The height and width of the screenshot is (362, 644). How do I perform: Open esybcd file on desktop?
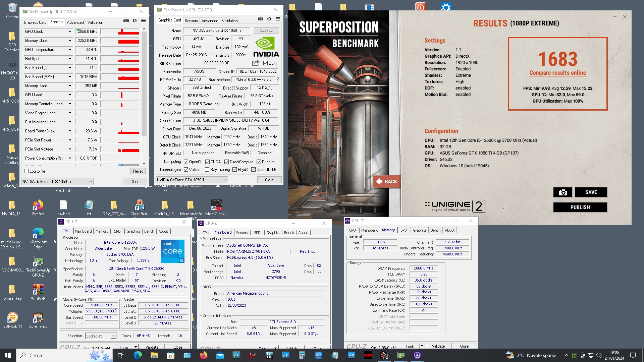(63, 207)
